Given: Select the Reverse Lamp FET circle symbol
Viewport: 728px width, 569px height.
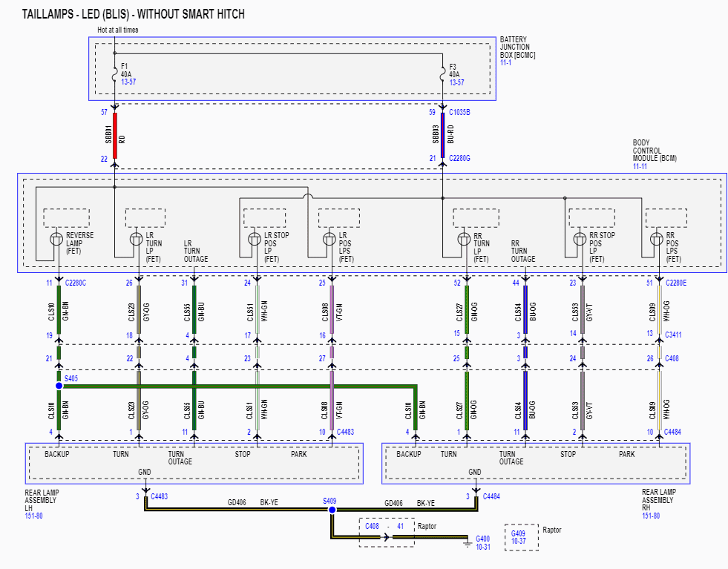Looking at the screenshot, I should pyautogui.click(x=57, y=239).
